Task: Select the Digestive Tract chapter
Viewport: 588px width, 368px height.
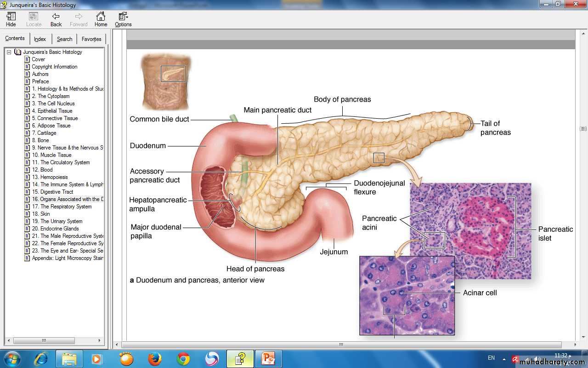Action: coord(52,192)
